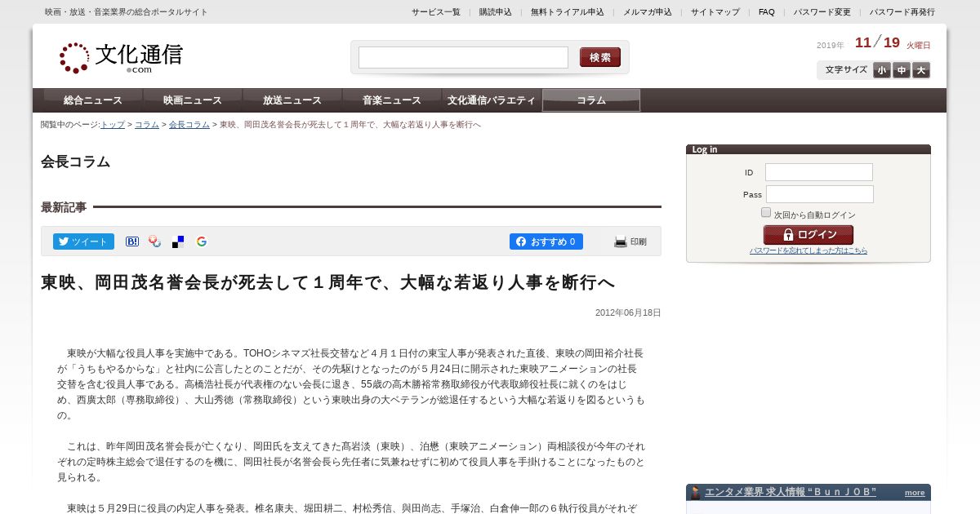Print the article with the 印刷 icon
980x514 pixels.
coord(630,241)
